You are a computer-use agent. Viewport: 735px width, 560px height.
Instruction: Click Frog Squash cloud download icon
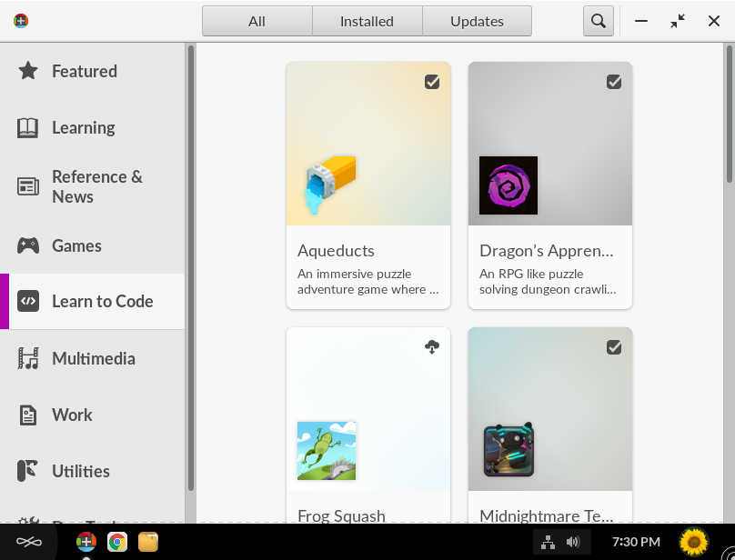[432, 347]
